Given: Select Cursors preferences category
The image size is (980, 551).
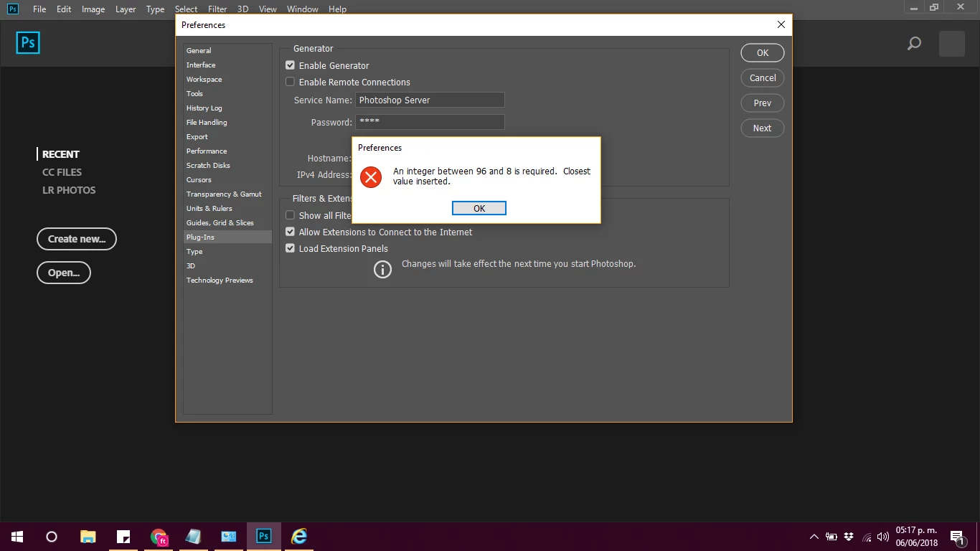Looking at the screenshot, I should coord(227,179).
